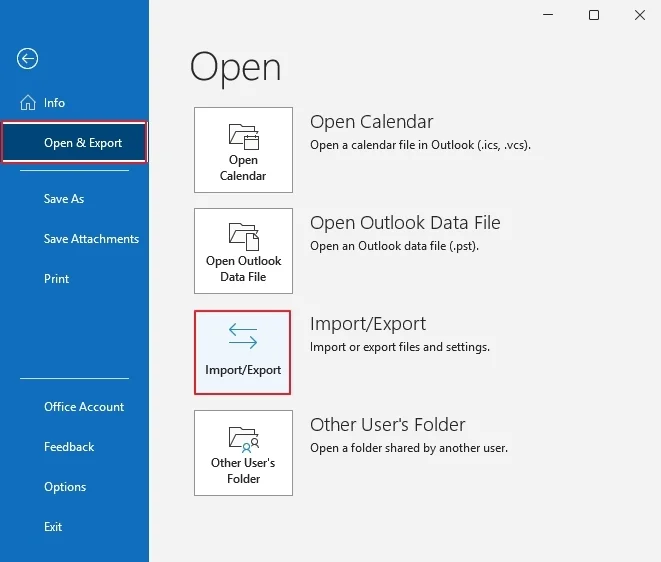Viewport: 661px width, 562px height.
Task: Click 'Open an Outlook data file (.pst).' text
Action: (394, 246)
